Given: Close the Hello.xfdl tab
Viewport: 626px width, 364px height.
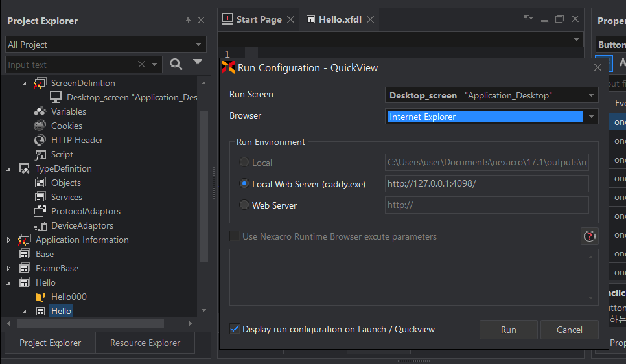Looking at the screenshot, I should (371, 19).
